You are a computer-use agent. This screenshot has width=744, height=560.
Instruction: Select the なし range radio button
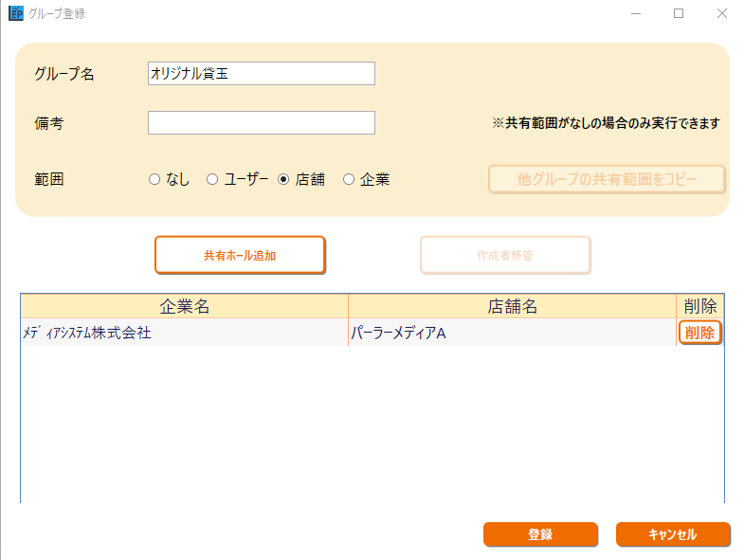154,179
